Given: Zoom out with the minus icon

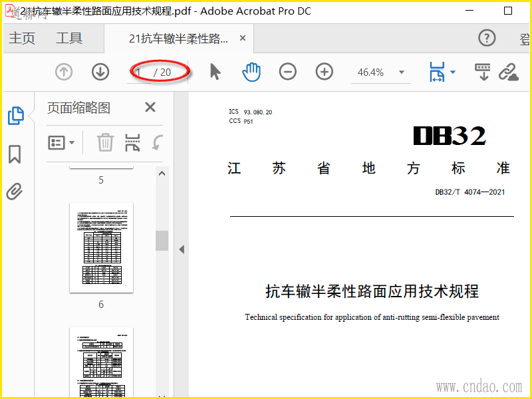Looking at the screenshot, I should pos(288,72).
